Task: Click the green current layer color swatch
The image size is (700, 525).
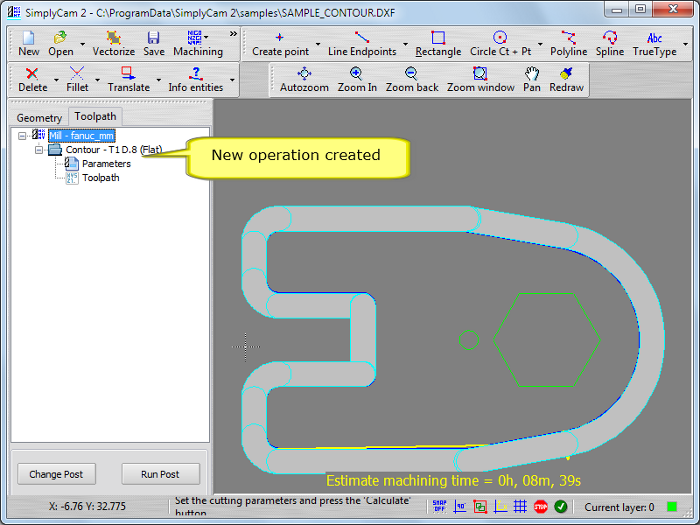Action: click(672, 507)
